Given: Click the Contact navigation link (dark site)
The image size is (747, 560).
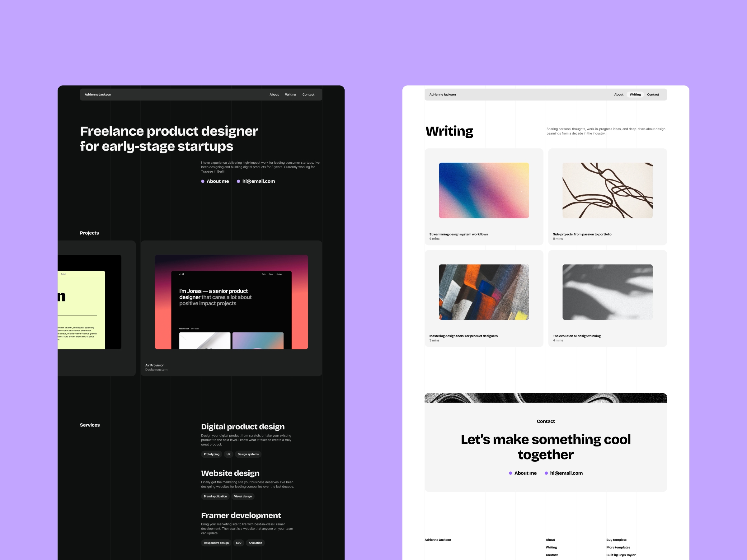Looking at the screenshot, I should pyautogui.click(x=308, y=94).
